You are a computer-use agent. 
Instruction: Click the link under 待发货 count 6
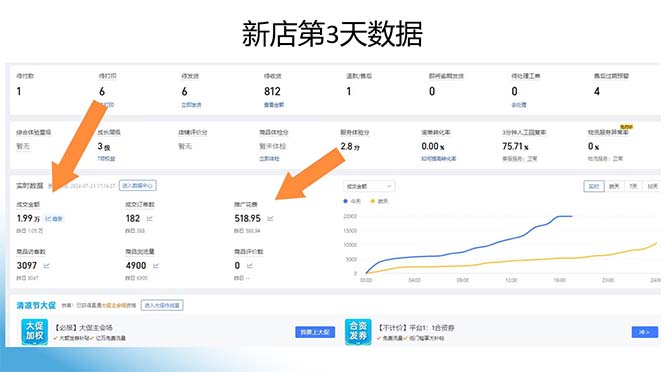[x=191, y=105]
